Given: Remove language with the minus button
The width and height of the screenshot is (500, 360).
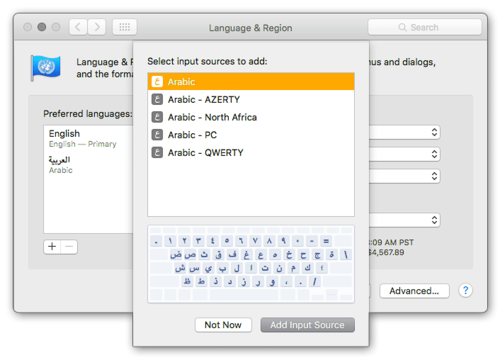Looking at the screenshot, I should (x=69, y=247).
